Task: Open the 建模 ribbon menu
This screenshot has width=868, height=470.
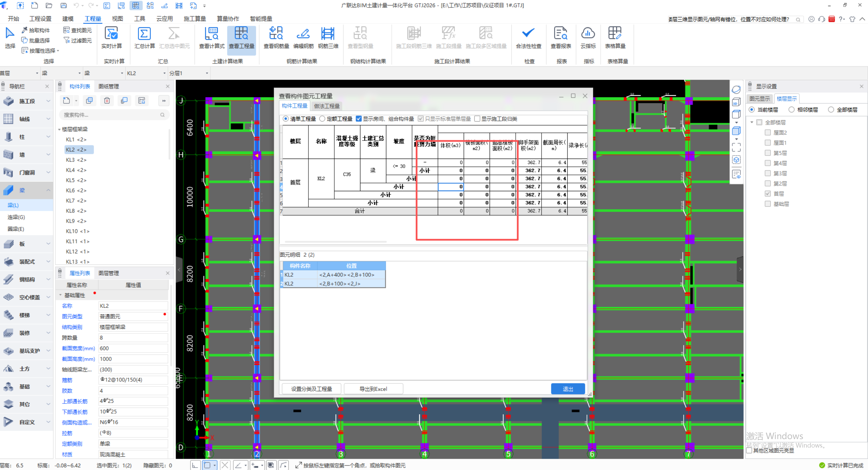Action: click(x=68, y=19)
